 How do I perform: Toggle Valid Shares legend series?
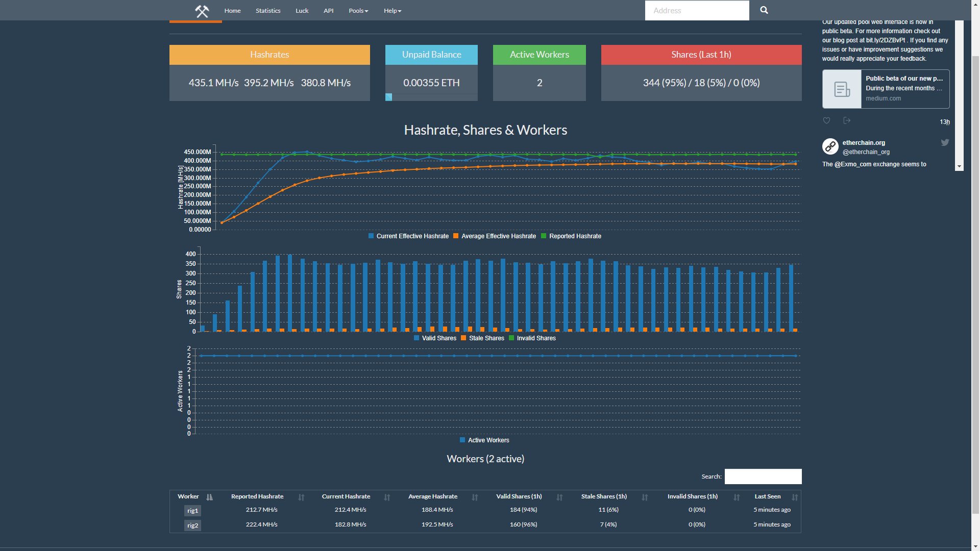point(435,338)
